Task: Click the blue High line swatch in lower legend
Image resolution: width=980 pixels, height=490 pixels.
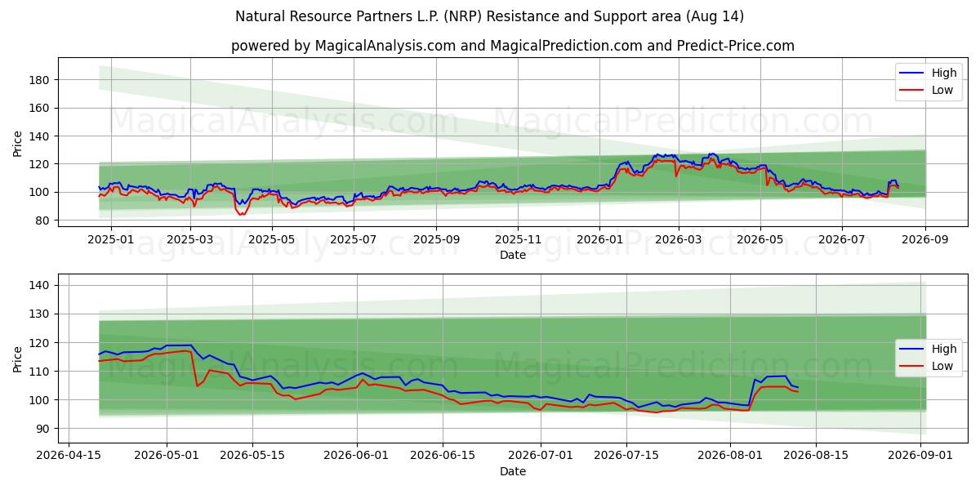Action: (913, 349)
